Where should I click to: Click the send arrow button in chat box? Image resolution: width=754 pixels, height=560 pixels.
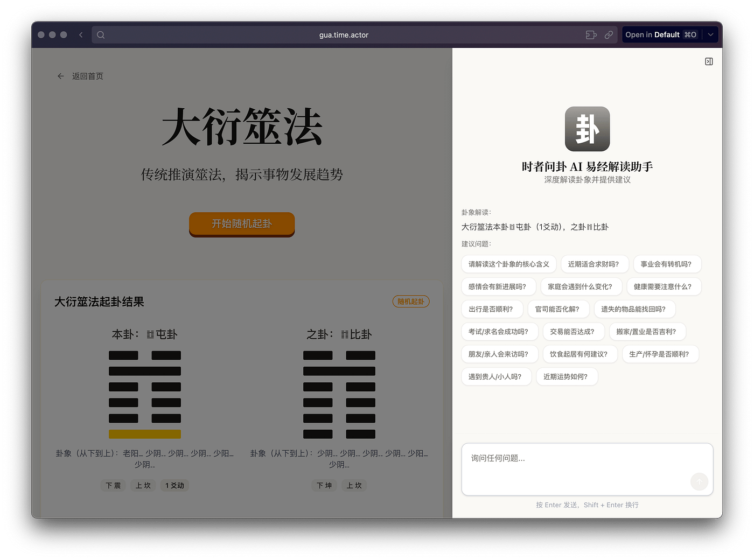tap(699, 481)
